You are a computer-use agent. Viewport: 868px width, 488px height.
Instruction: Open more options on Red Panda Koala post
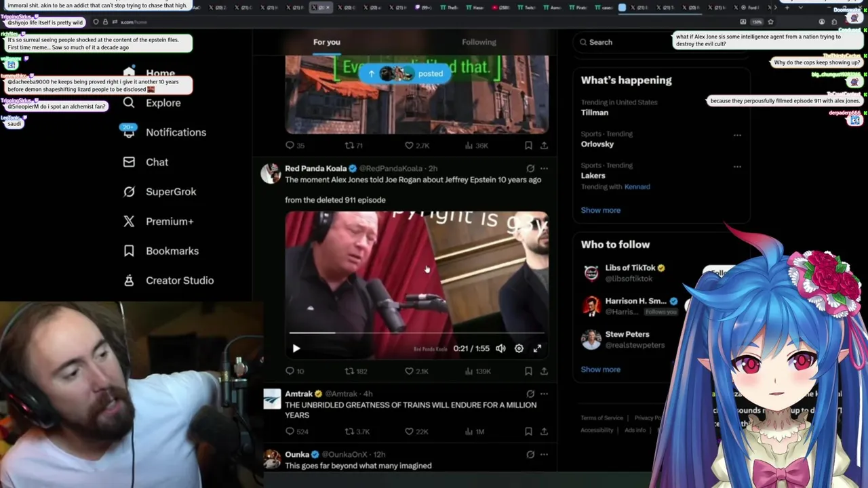[x=544, y=168]
